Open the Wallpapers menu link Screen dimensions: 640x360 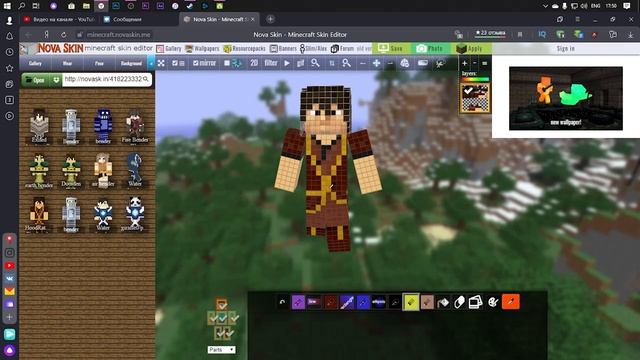[202, 49]
